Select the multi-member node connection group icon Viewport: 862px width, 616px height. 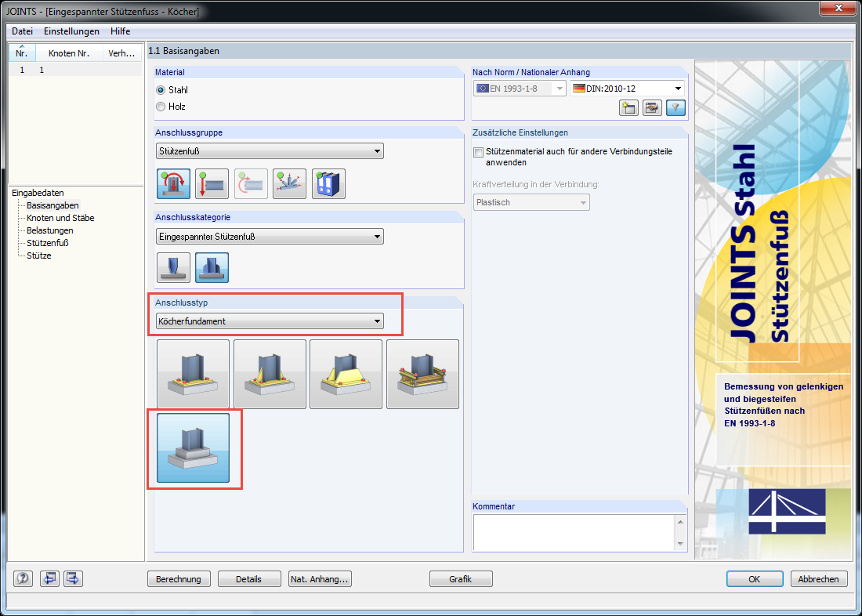pos(289,183)
